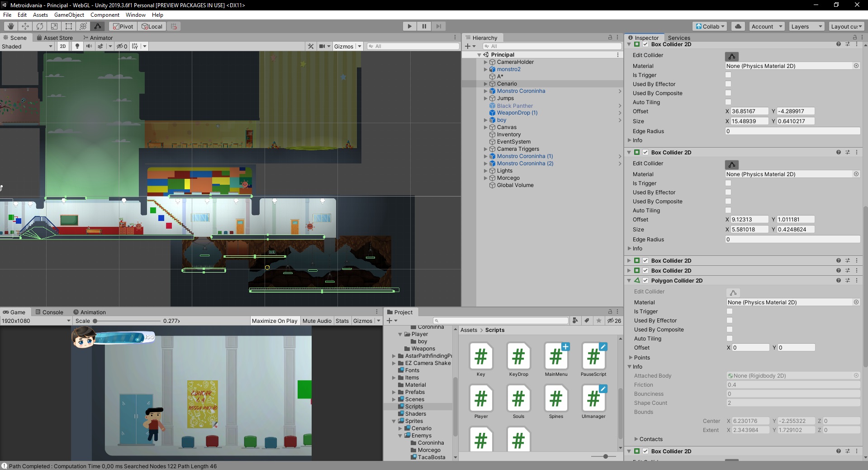Toggle Mute Audio in Game view
Image resolution: width=868 pixels, height=470 pixels.
tap(317, 321)
